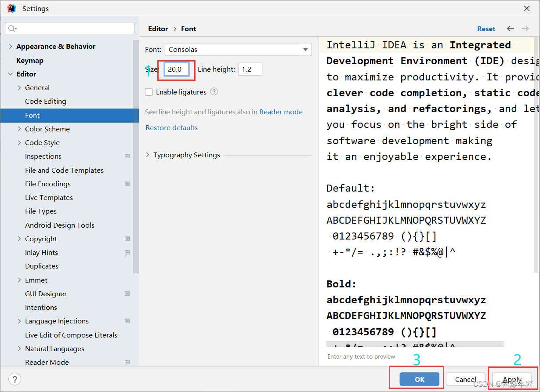The width and height of the screenshot is (540, 392).
Task: Open Live Edit of Compose Literals
Action: coord(71,335)
